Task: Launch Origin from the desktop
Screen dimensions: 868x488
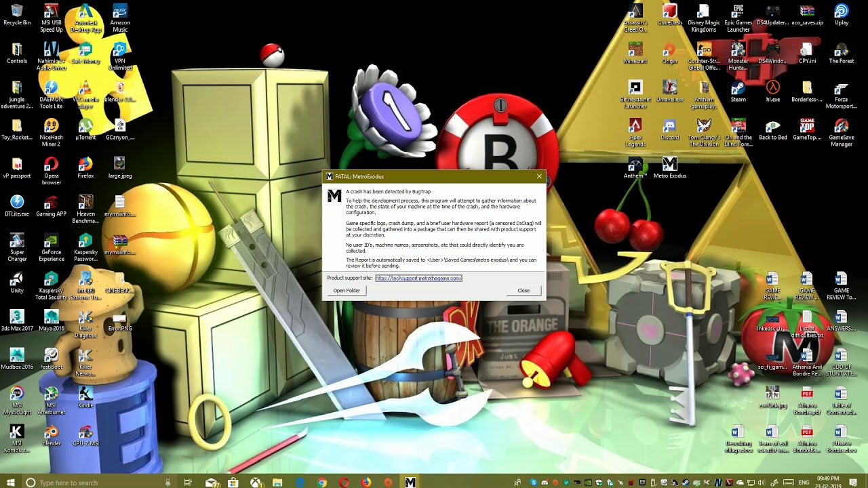Action: (x=669, y=54)
